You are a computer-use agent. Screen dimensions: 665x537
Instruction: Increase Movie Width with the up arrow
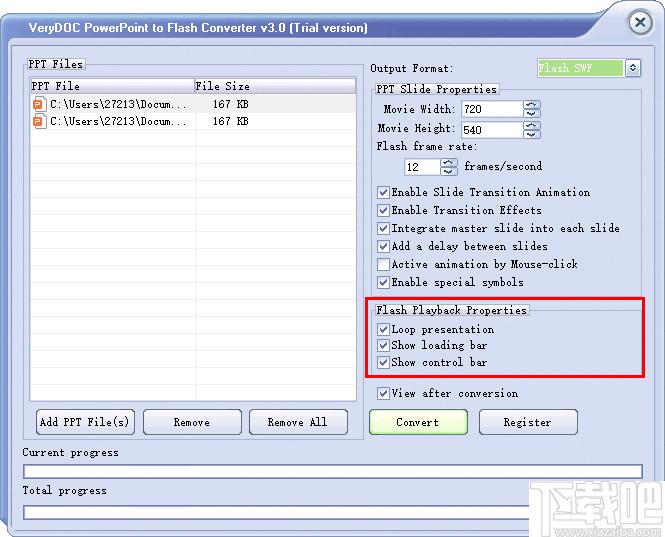[x=531, y=105]
